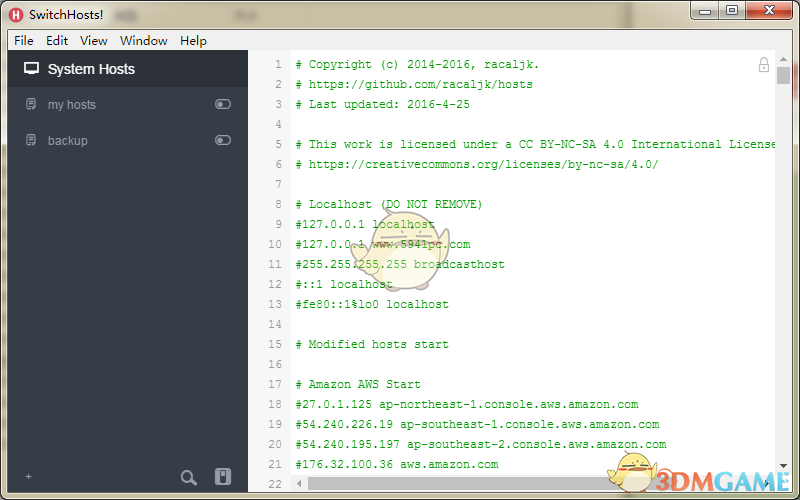Click '# Localhost (DO NOT REMOVE)' line
Image resolution: width=800 pixels, height=500 pixels.
pos(389,205)
